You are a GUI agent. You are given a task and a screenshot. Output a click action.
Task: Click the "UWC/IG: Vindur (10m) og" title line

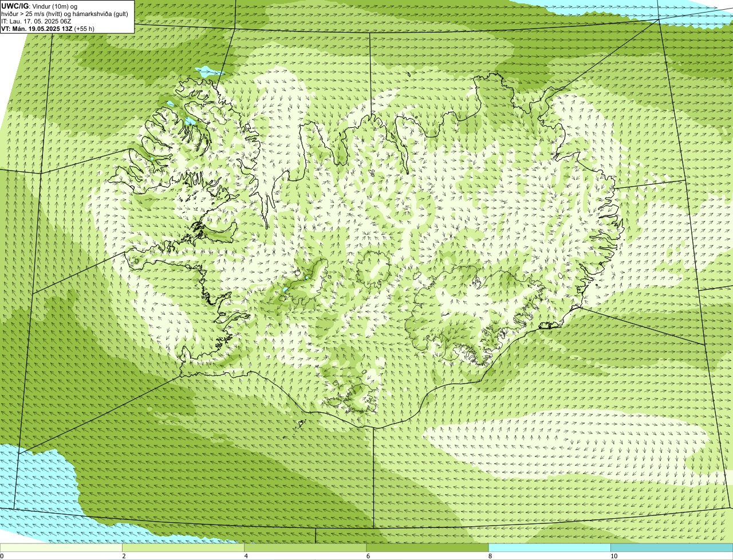point(40,6)
